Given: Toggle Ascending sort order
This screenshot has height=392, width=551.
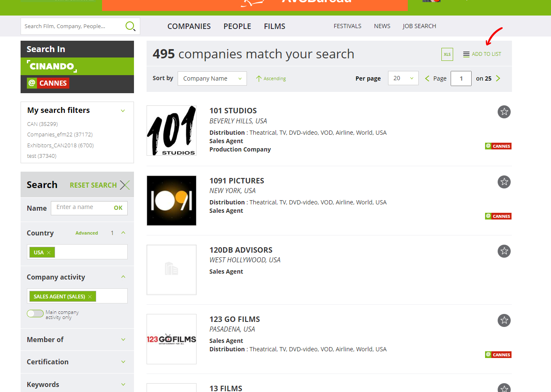Looking at the screenshot, I should click(271, 78).
